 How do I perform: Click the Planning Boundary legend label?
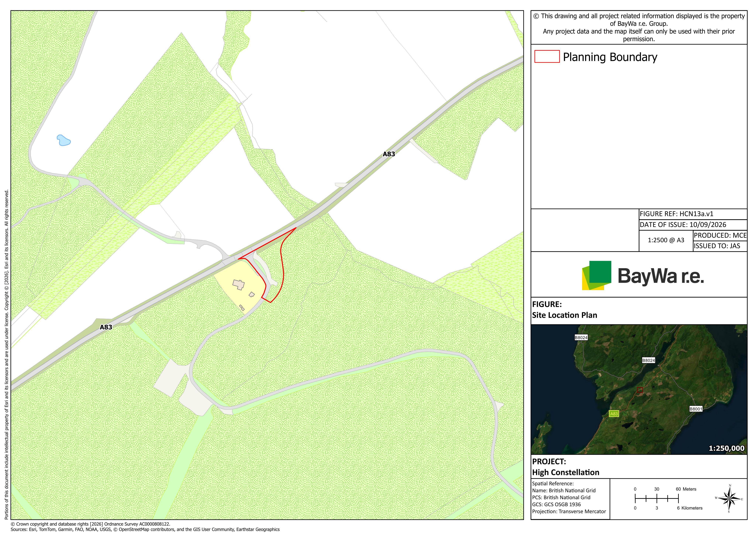tap(610, 57)
